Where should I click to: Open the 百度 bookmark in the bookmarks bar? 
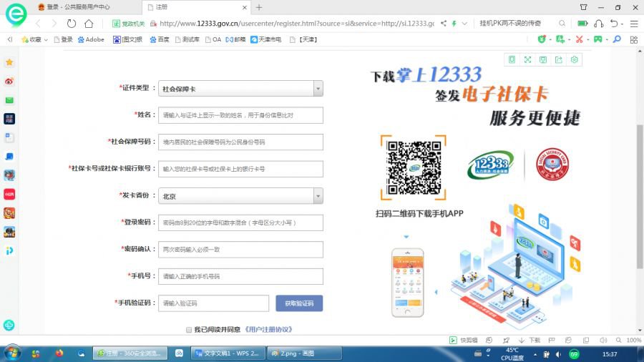pyautogui.click(x=159, y=39)
